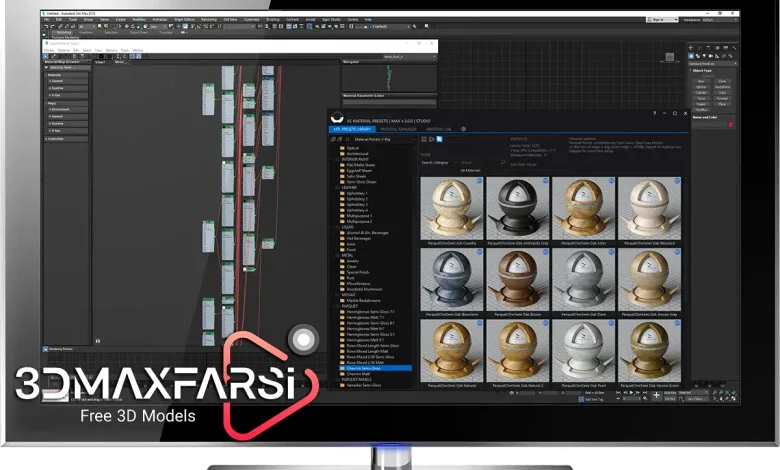Expand the Maps group in Material/Map Browser
This screenshot has height=470, width=780.
point(67,103)
